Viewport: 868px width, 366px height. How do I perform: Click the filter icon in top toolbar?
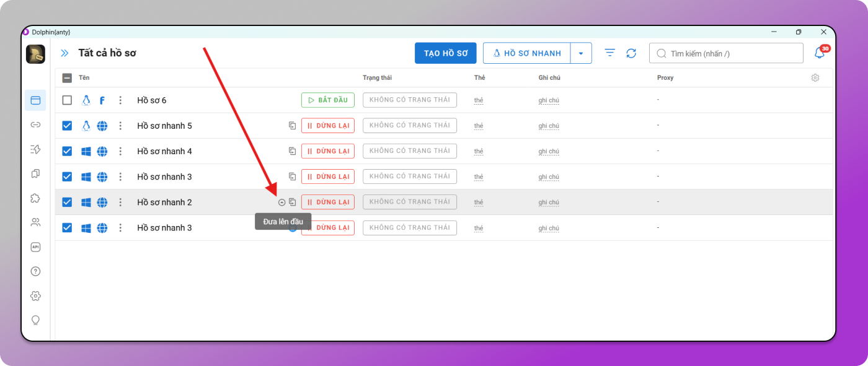[x=609, y=53]
